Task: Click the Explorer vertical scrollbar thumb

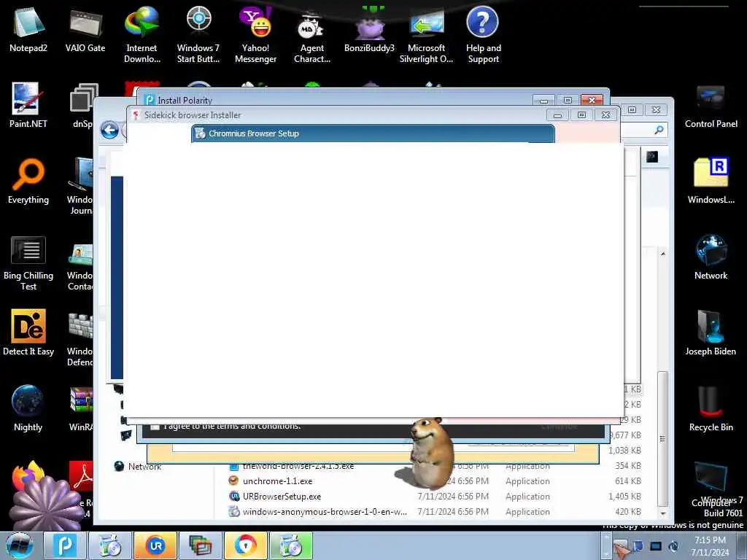Action: [662, 438]
